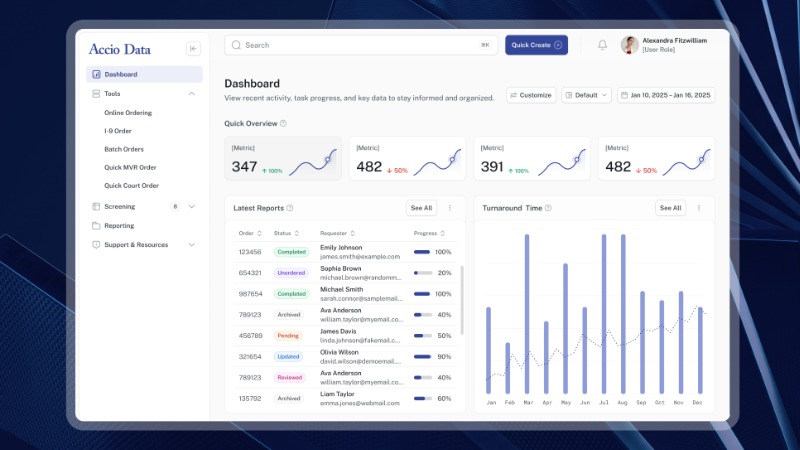Open Batch Orders tool
The image size is (800, 450).
124,149
